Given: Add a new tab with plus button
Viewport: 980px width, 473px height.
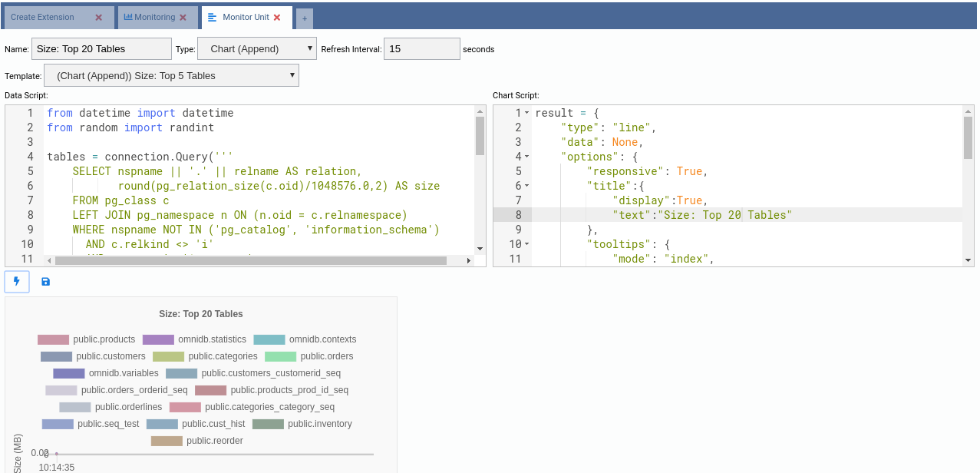Looking at the screenshot, I should pyautogui.click(x=304, y=18).
